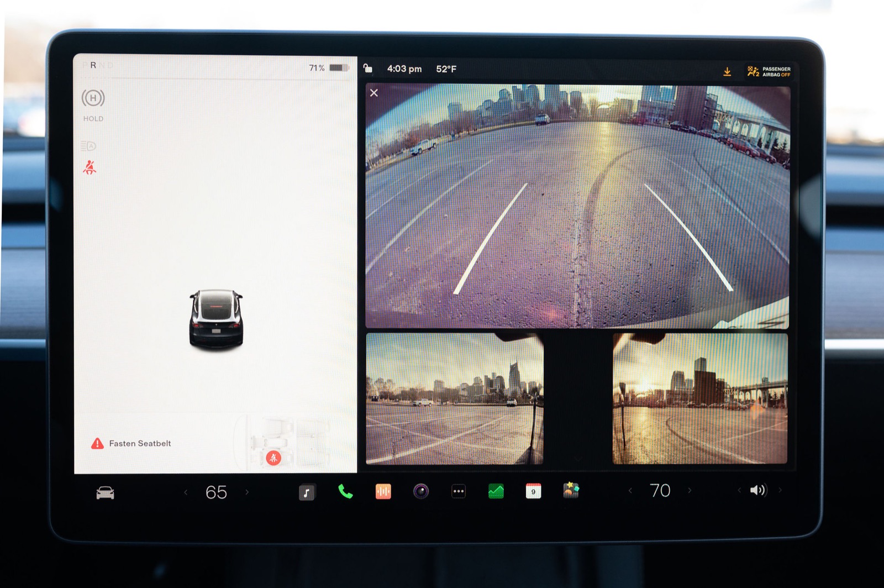Image resolution: width=884 pixels, height=588 pixels.
Task: Open the green stocks chart app
Action: tap(496, 491)
